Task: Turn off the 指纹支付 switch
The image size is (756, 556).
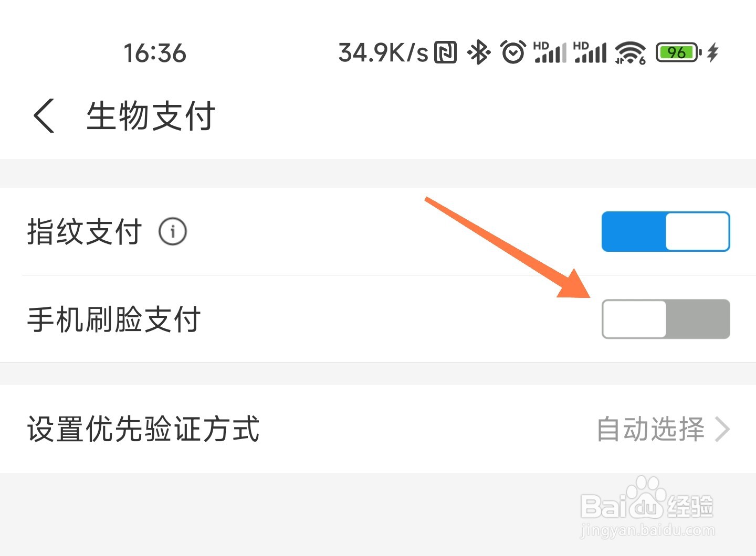Action: pyautogui.click(x=666, y=231)
